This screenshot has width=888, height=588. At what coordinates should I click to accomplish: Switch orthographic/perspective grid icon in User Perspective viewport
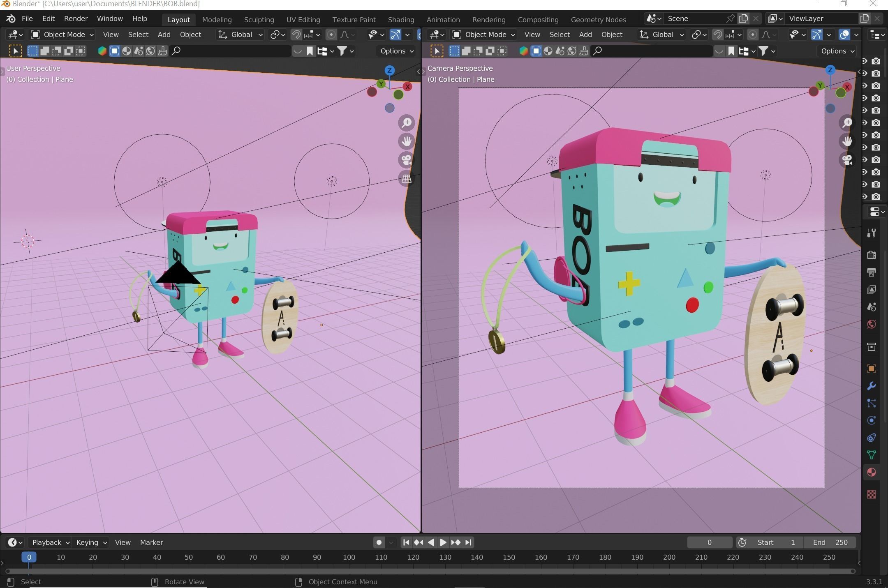pyautogui.click(x=407, y=178)
